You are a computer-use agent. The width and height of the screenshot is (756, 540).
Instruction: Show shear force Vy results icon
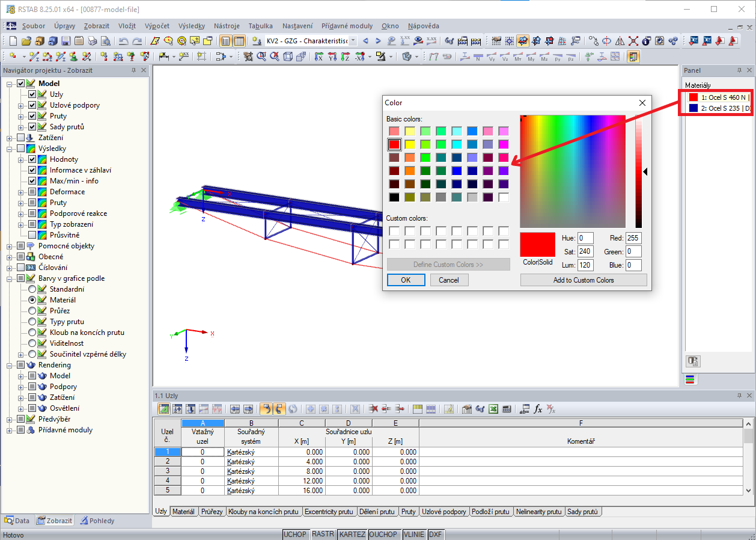[x=492, y=57]
